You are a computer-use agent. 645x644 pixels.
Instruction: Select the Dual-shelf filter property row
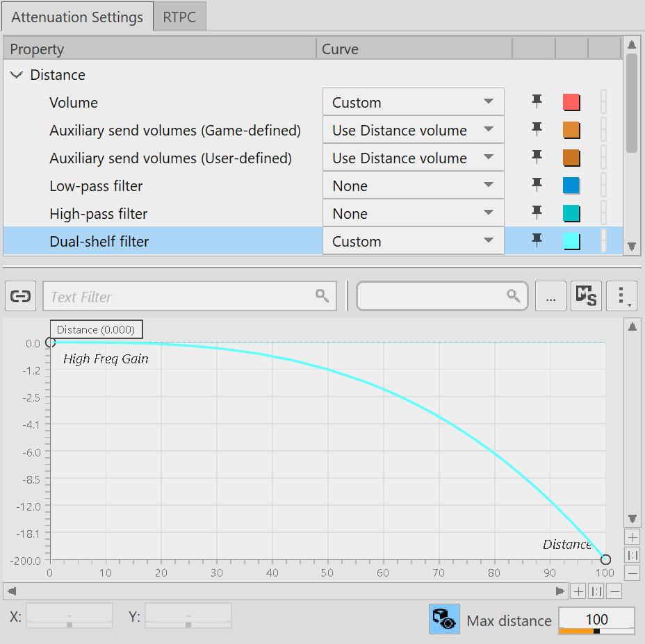pos(99,242)
